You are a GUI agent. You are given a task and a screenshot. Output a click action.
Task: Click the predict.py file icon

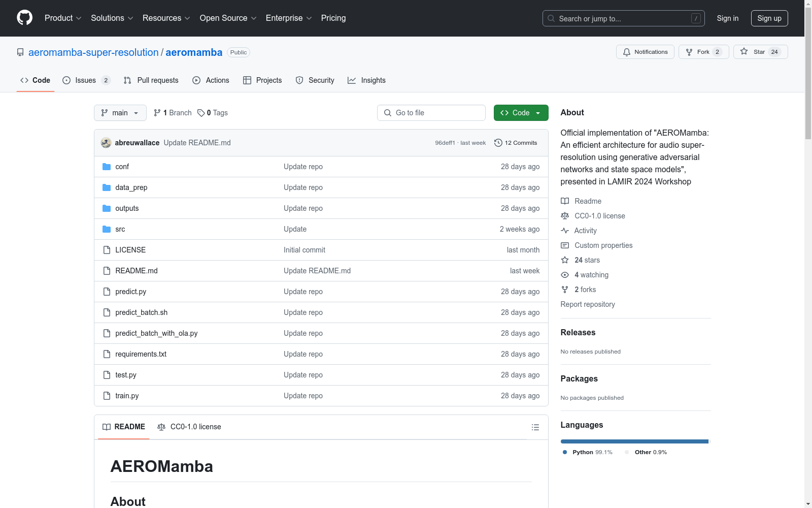pos(107,292)
